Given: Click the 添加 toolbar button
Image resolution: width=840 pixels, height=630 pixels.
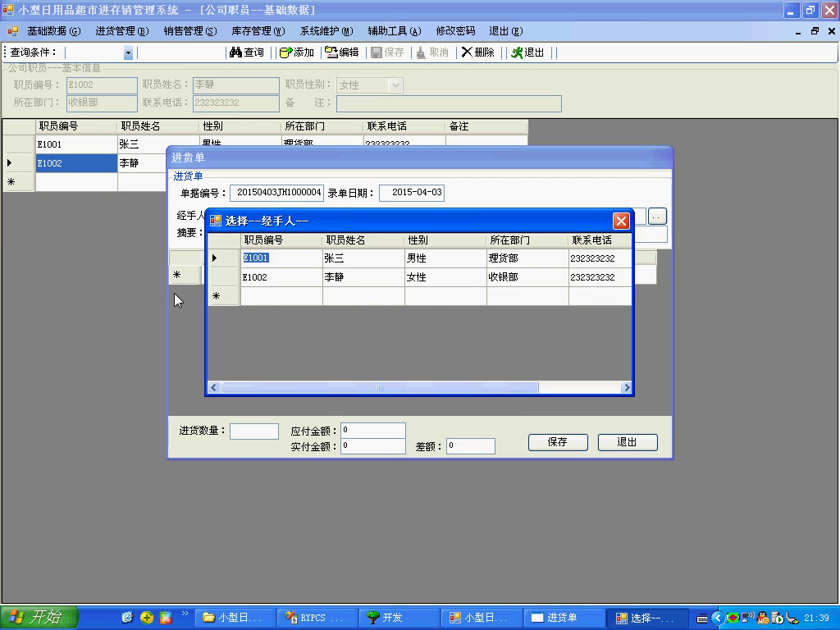Looking at the screenshot, I should 297,52.
